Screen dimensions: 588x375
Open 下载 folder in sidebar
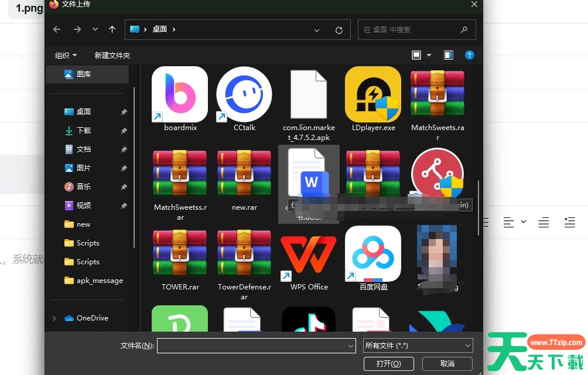(x=84, y=130)
